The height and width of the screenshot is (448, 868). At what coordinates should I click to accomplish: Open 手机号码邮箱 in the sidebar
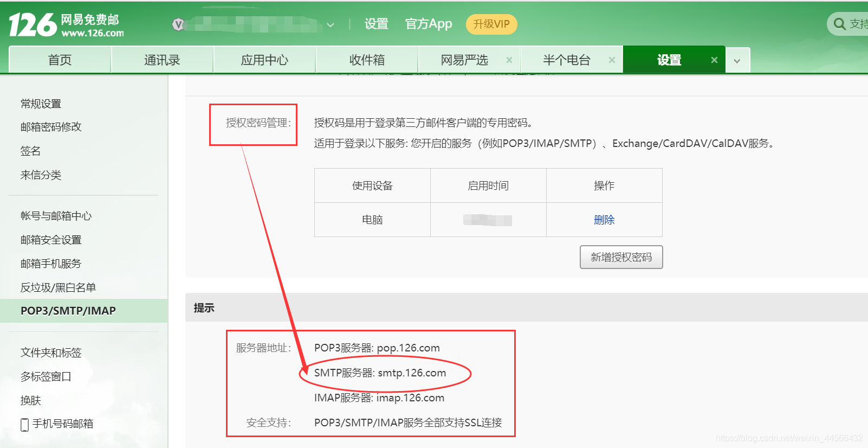coord(63,424)
